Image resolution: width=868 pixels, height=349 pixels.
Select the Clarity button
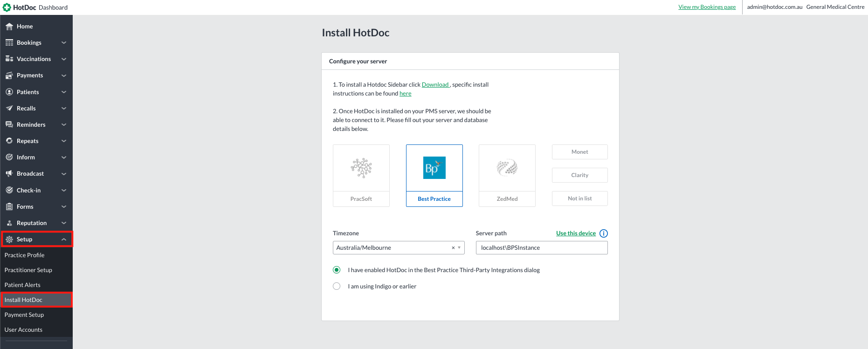pos(580,175)
